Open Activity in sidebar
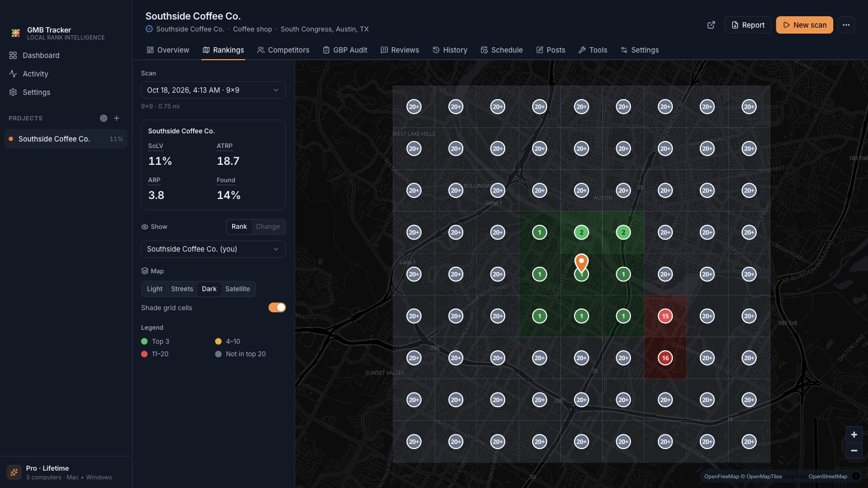Viewport: 868px width, 488px height. (x=66, y=74)
